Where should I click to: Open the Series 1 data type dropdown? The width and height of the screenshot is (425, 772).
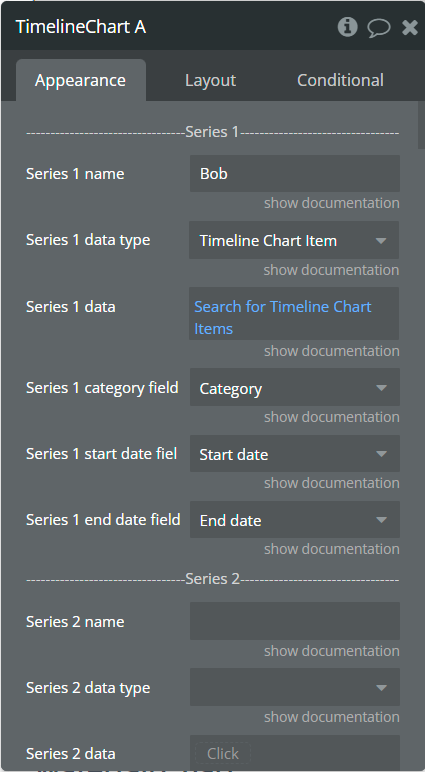pos(294,240)
